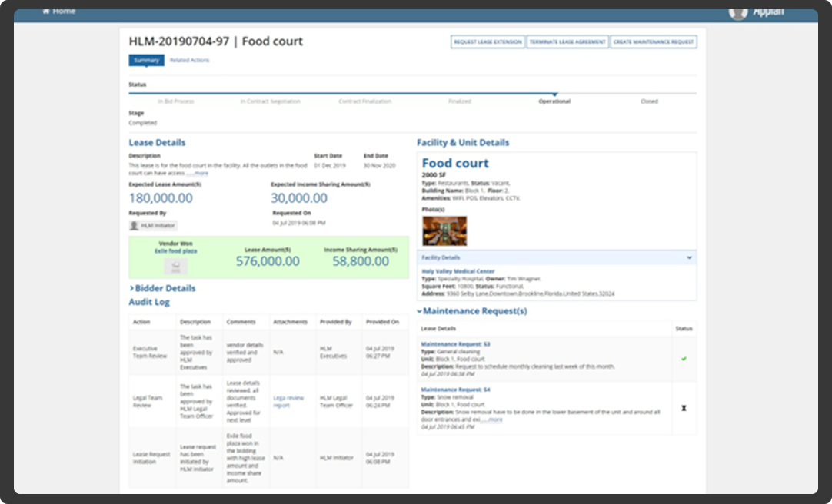
Task: Open the Maintenance Request: 54 link
Action: [x=454, y=390]
